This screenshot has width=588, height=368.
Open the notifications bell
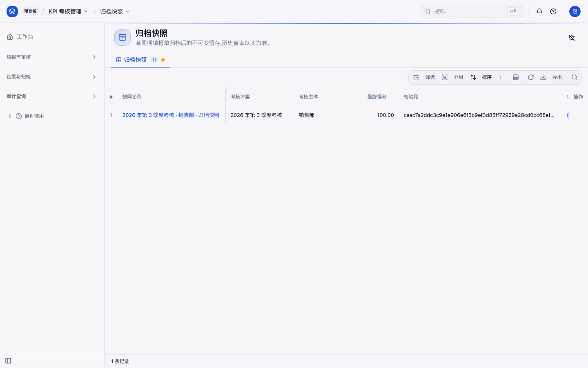(x=539, y=11)
